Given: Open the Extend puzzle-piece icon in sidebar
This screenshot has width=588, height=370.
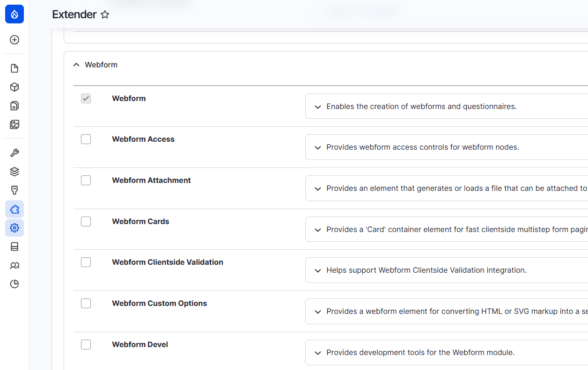Looking at the screenshot, I should (15, 209).
